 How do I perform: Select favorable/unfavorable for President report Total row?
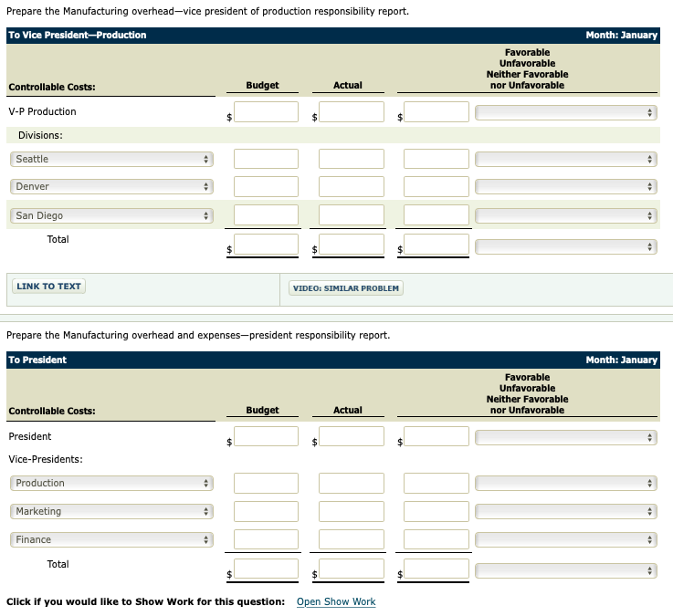(x=565, y=570)
